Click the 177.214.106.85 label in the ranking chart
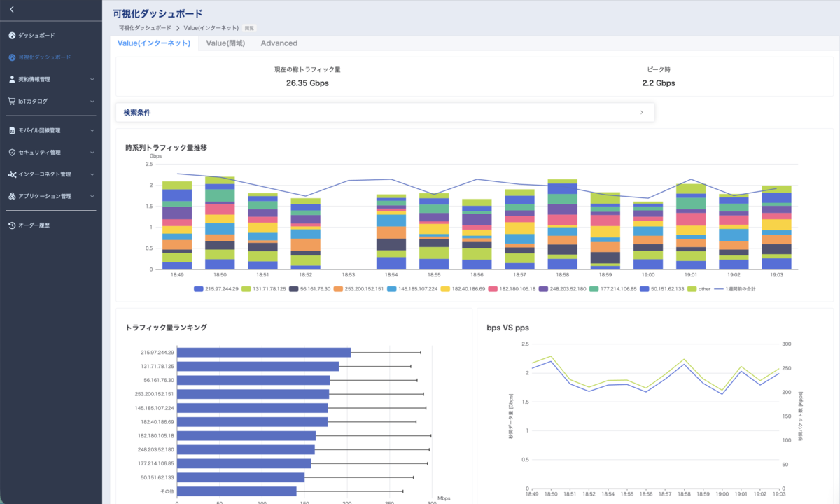 (x=156, y=463)
